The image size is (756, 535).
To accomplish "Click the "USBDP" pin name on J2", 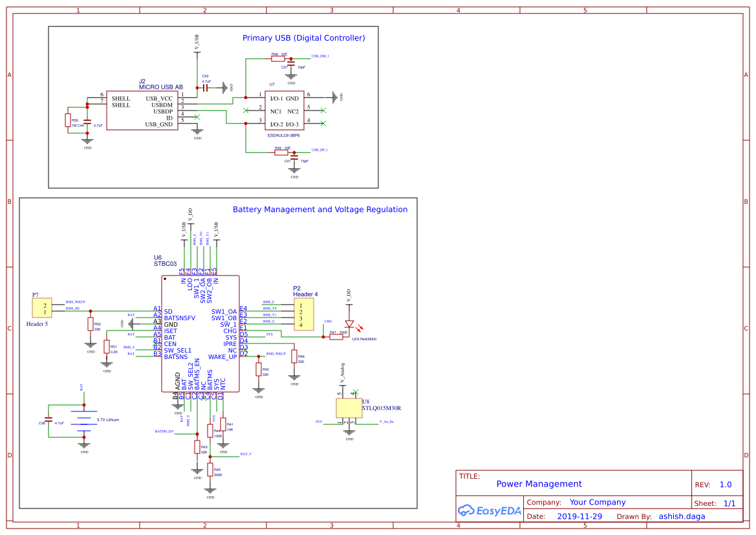I will click(163, 111).
